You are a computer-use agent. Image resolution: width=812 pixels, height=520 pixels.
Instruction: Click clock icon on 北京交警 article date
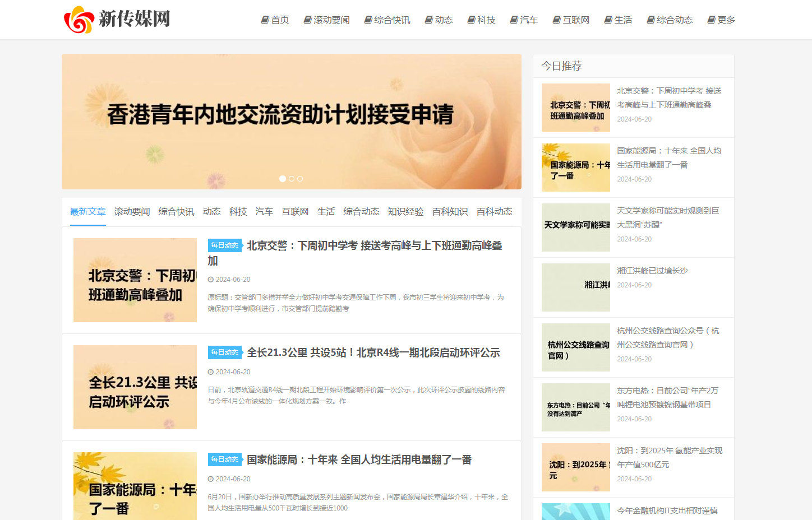pyautogui.click(x=211, y=280)
